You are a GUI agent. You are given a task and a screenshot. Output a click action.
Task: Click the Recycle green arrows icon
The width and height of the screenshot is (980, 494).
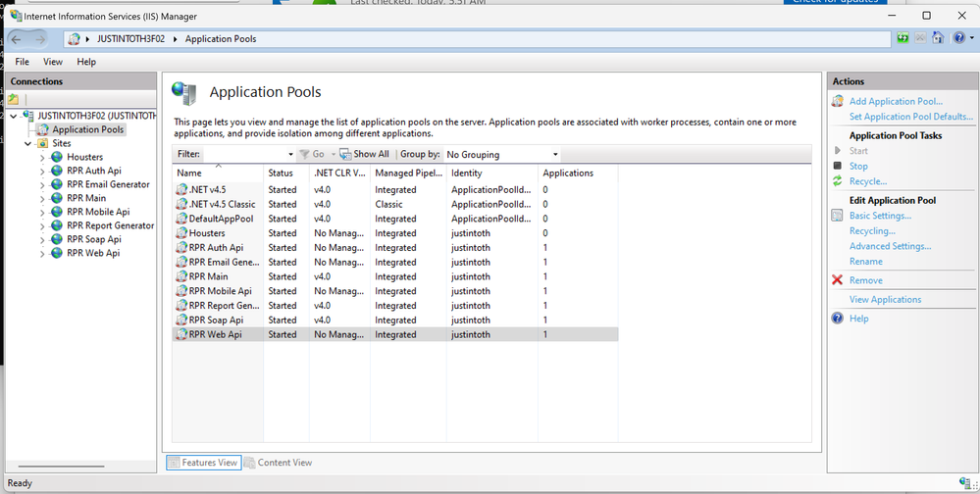pyautogui.click(x=838, y=181)
